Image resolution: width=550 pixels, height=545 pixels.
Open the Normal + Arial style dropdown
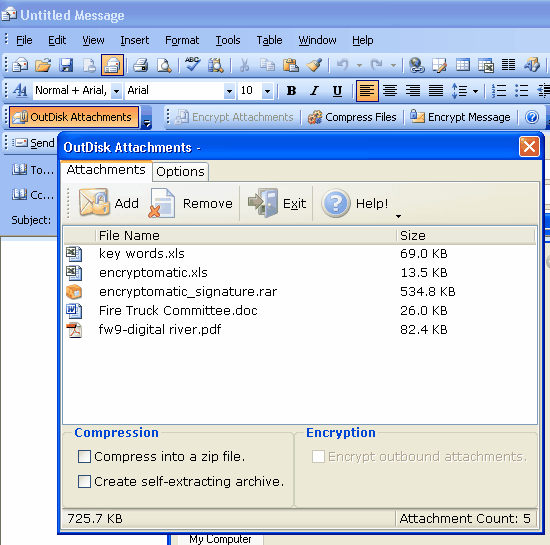[x=116, y=91]
